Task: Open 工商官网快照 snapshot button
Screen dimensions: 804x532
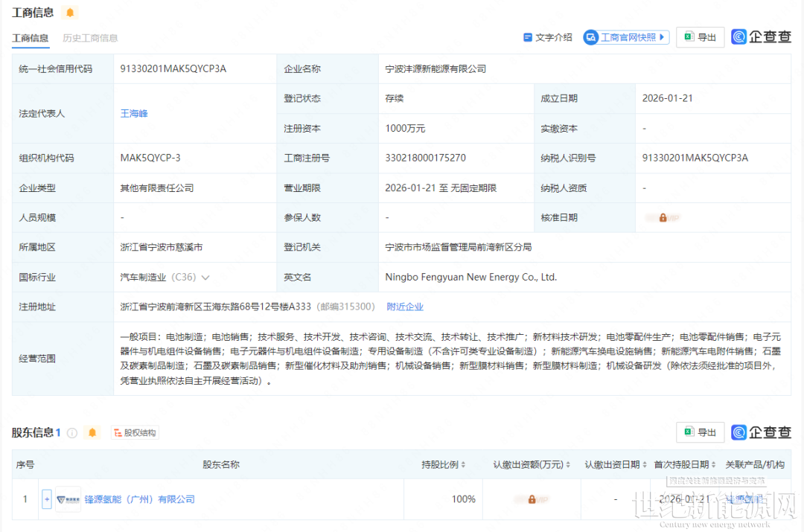Action: [x=626, y=37]
